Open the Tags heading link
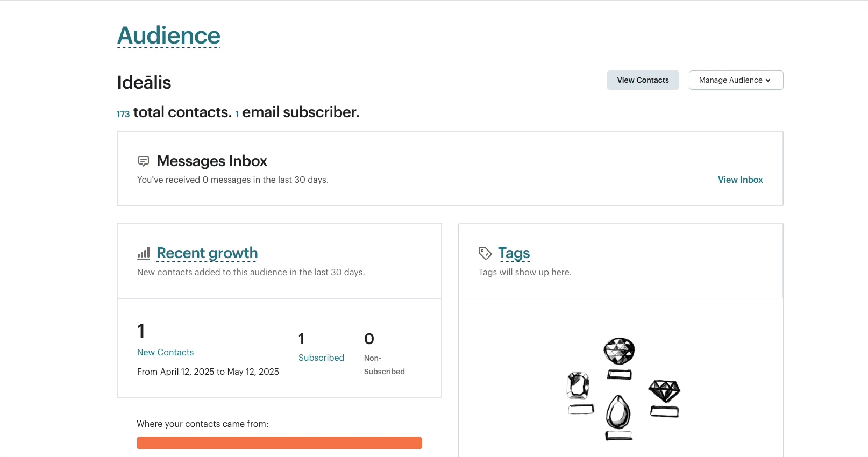Screen dimensions: 868x457 tap(514, 253)
